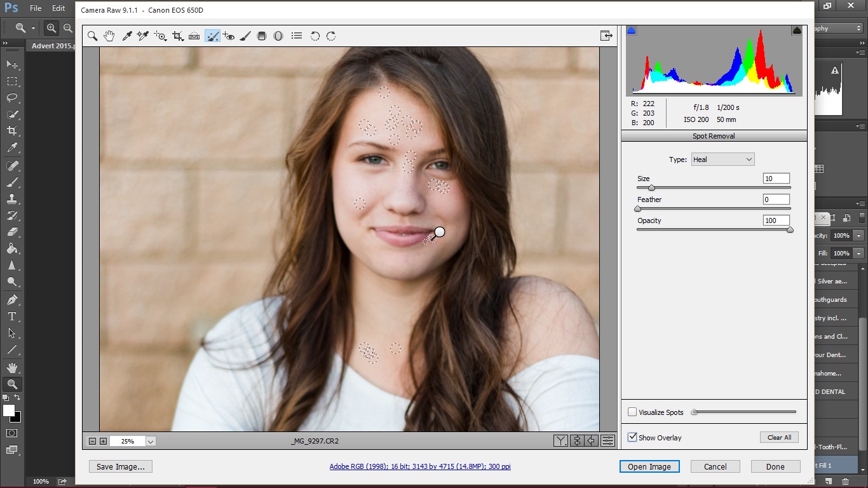
Task: Toggle highlight clipping warning in histogram
Action: click(796, 30)
